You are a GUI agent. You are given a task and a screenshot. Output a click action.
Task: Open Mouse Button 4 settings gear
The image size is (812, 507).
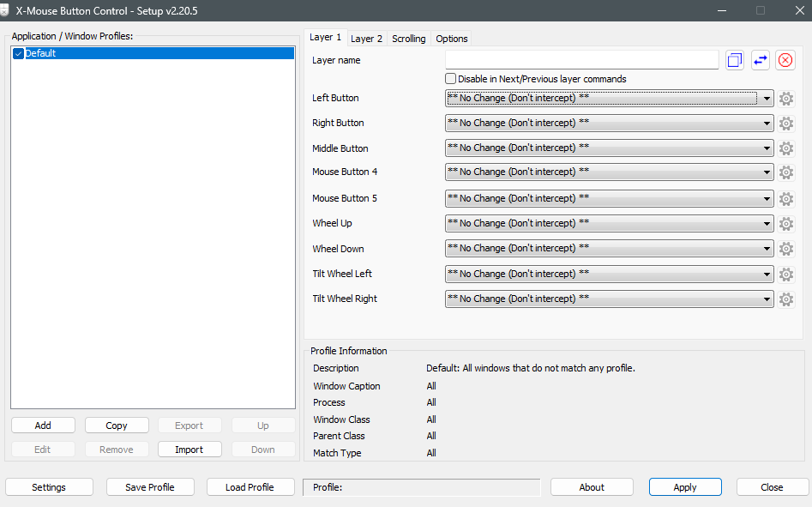(786, 172)
